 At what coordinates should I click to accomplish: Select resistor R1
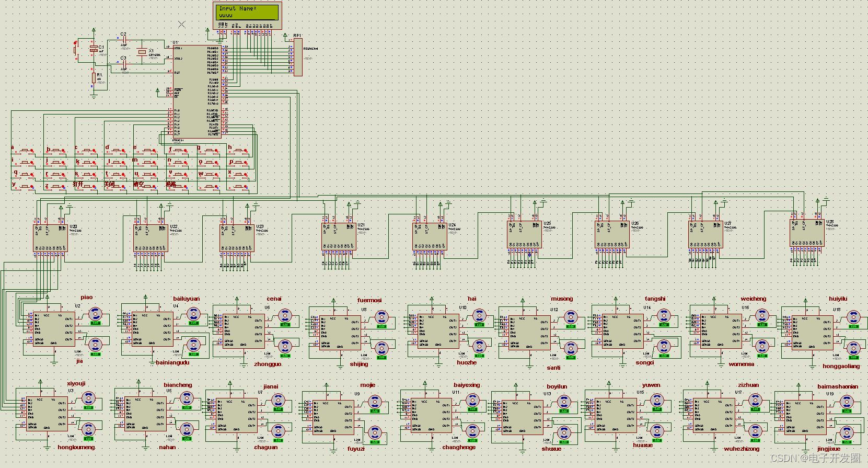point(94,78)
